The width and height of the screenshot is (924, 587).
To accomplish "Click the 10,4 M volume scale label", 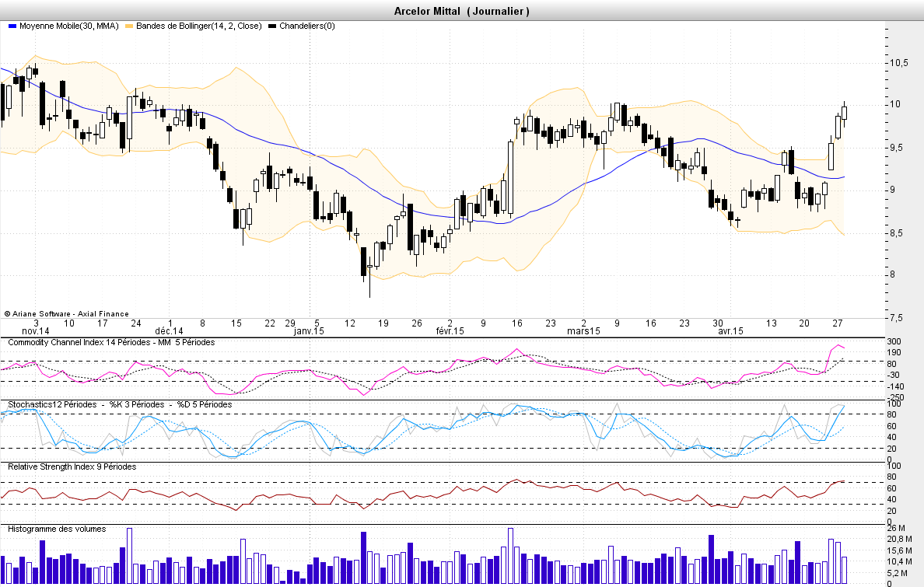I will point(899,562).
